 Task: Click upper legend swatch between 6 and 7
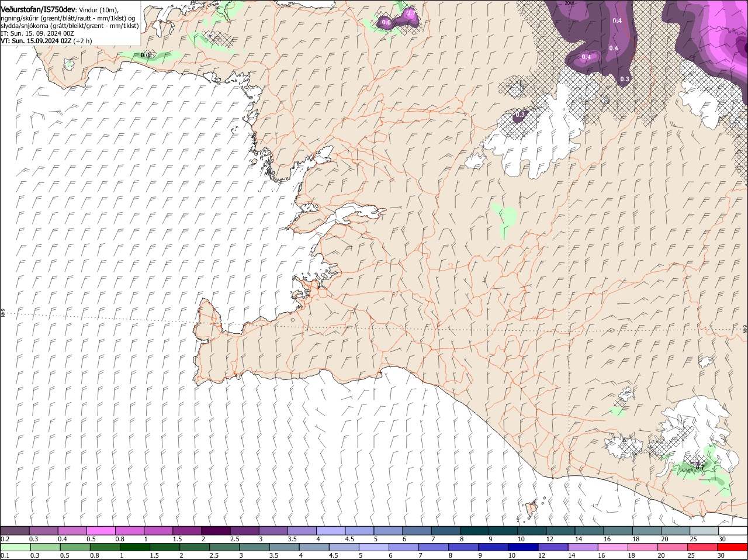(417, 531)
